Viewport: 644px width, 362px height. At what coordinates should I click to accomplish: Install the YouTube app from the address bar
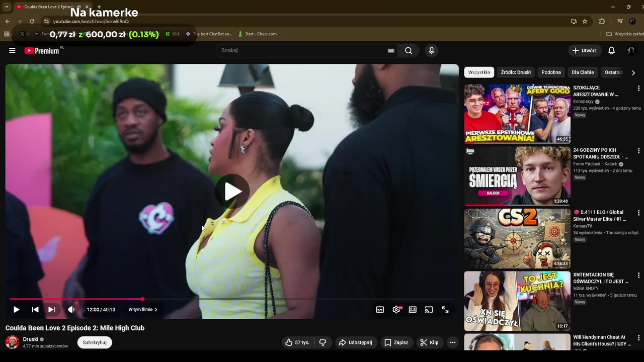[574, 21]
